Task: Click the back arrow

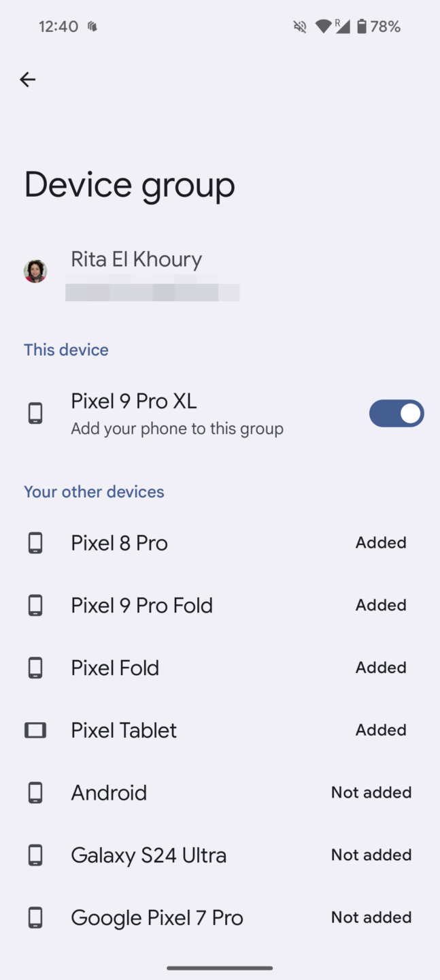Action: coord(27,80)
